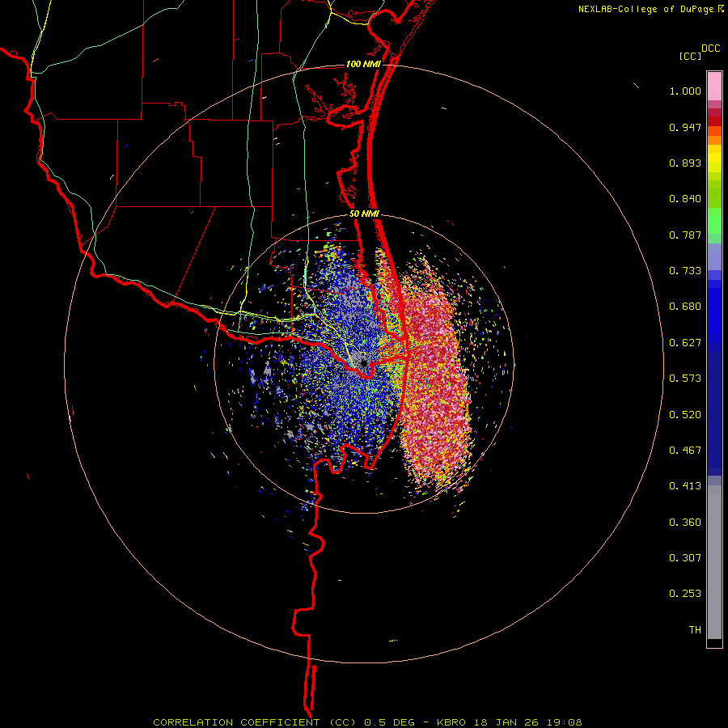This screenshot has height=728, width=728.
Task: Click the [CC] units label
Action: [x=691, y=56]
